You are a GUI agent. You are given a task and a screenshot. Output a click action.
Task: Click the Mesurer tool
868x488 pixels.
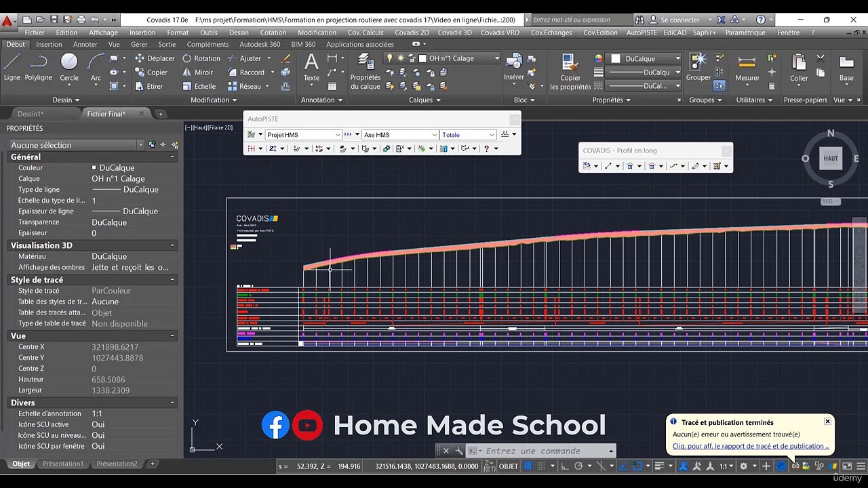[747, 68]
